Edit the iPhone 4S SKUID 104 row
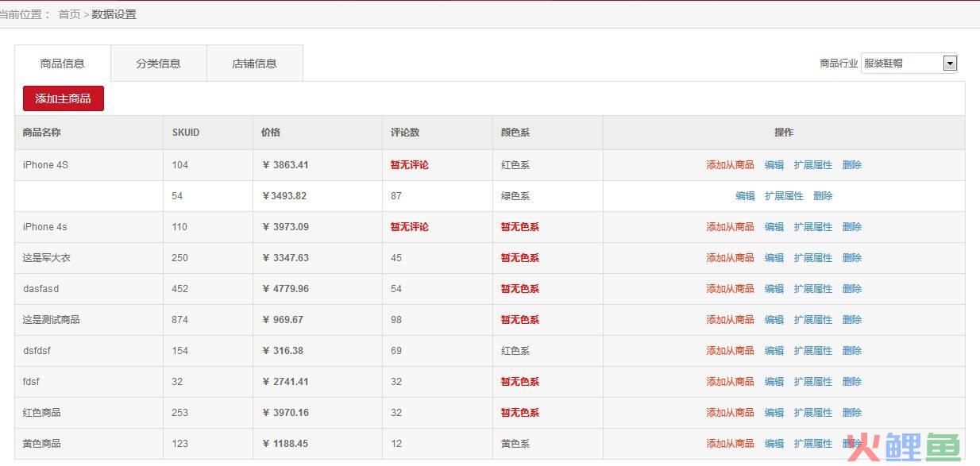The image size is (980, 466). [x=774, y=165]
